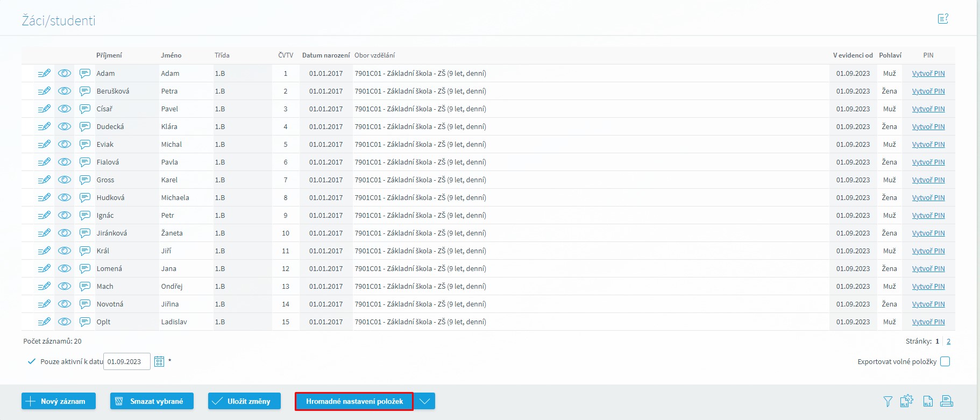Show Eviak Michal via eye icon
The height and width of the screenshot is (420, 980).
point(65,144)
